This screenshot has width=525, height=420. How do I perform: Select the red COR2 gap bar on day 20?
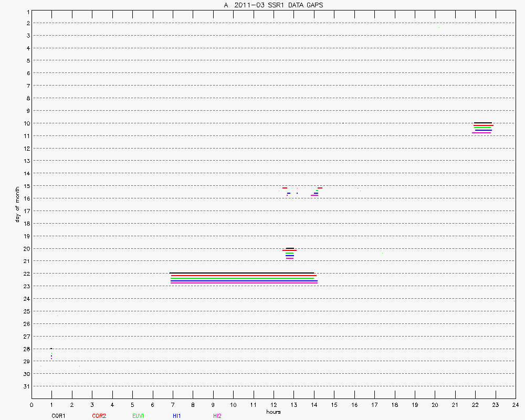(x=289, y=250)
